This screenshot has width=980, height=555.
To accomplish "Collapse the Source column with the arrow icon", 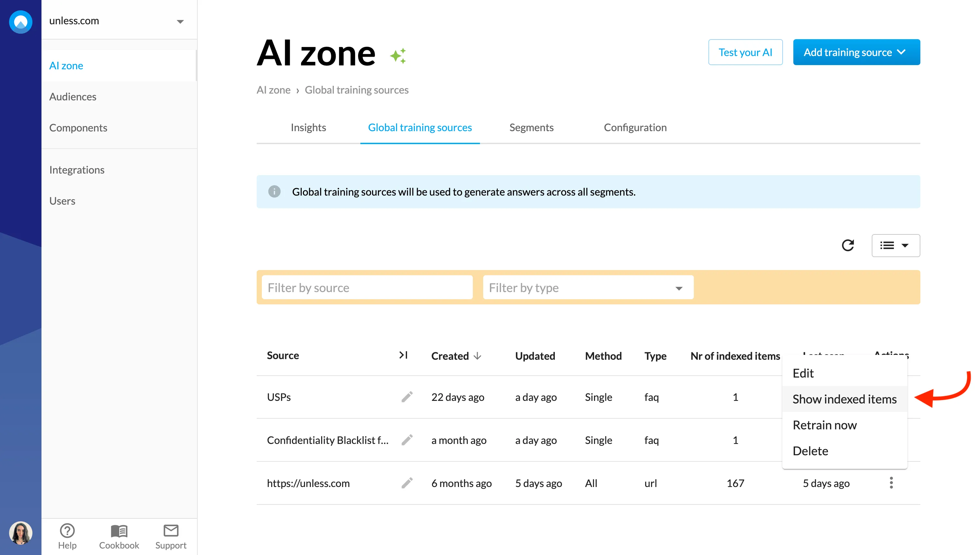I will (x=403, y=355).
